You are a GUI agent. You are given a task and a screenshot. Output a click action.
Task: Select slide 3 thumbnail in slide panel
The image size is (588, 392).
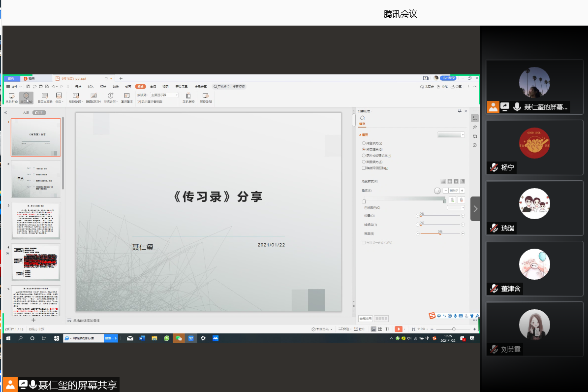(x=36, y=221)
